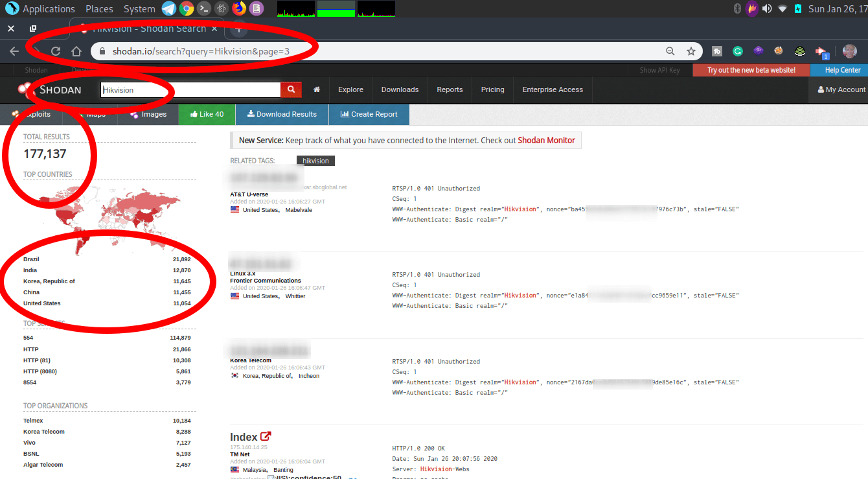
Task: Filter by organization Korea Telecom
Action: tap(107, 432)
